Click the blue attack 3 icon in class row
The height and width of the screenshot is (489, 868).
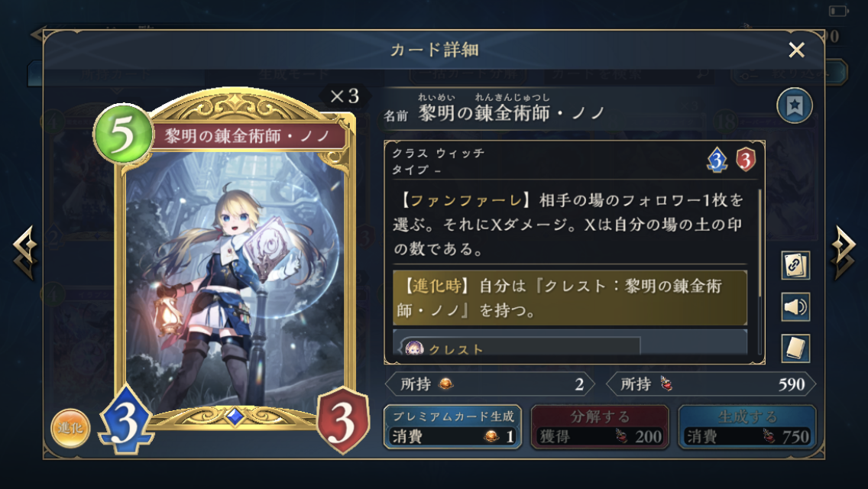click(717, 160)
